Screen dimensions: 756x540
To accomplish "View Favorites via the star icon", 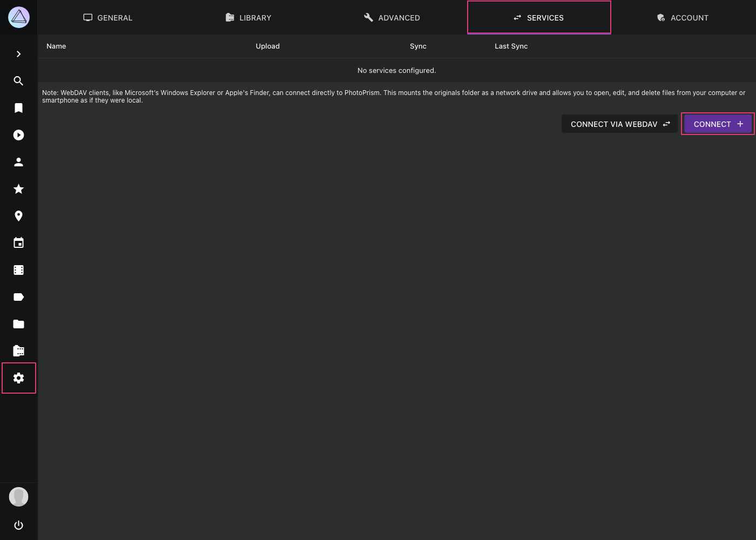I will 18,189.
